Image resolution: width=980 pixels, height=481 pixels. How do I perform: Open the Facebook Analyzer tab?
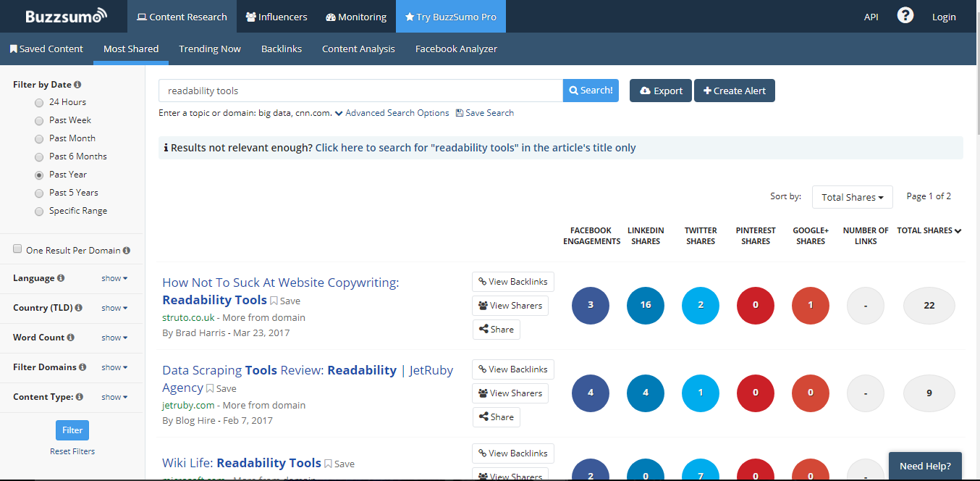click(x=456, y=49)
